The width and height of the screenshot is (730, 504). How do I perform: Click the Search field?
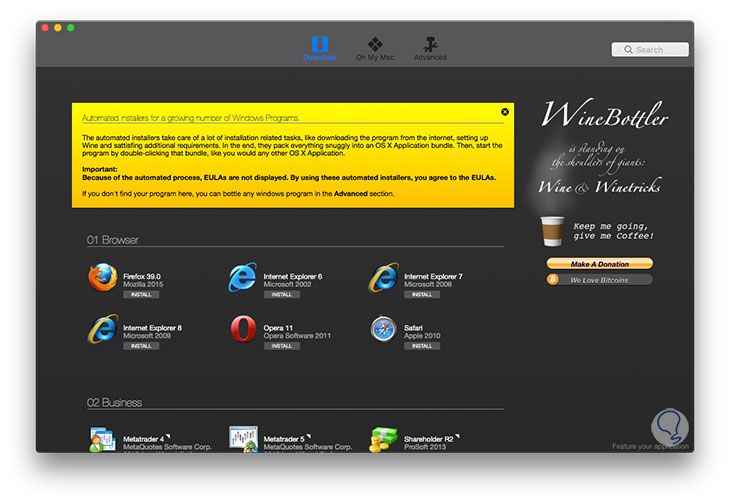pyautogui.click(x=650, y=49)
